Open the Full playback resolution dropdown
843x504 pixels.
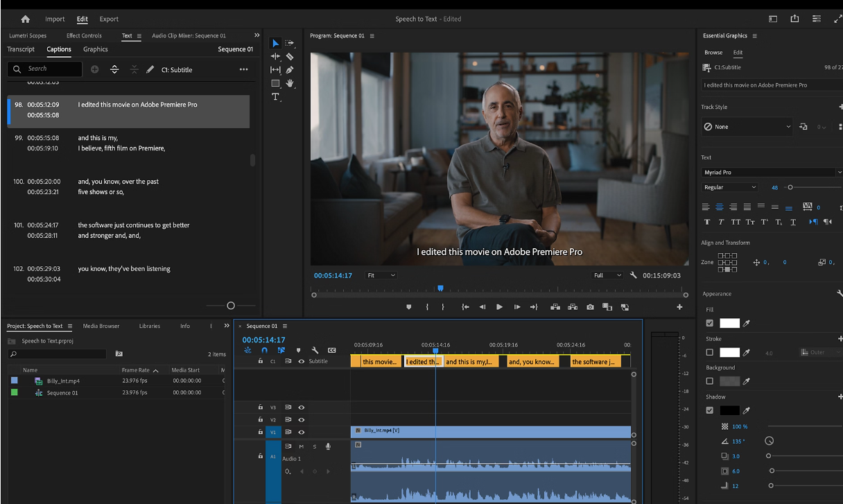tap(608, 275)
